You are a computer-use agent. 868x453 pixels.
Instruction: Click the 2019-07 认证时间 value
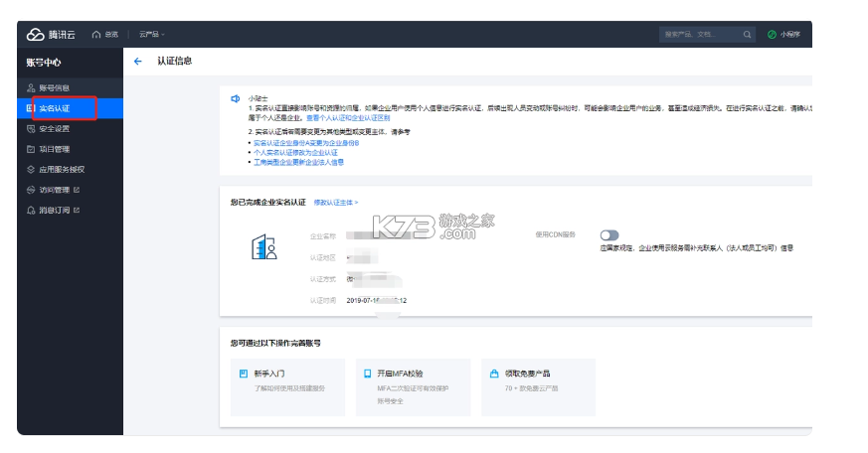(x=377, y=301)
